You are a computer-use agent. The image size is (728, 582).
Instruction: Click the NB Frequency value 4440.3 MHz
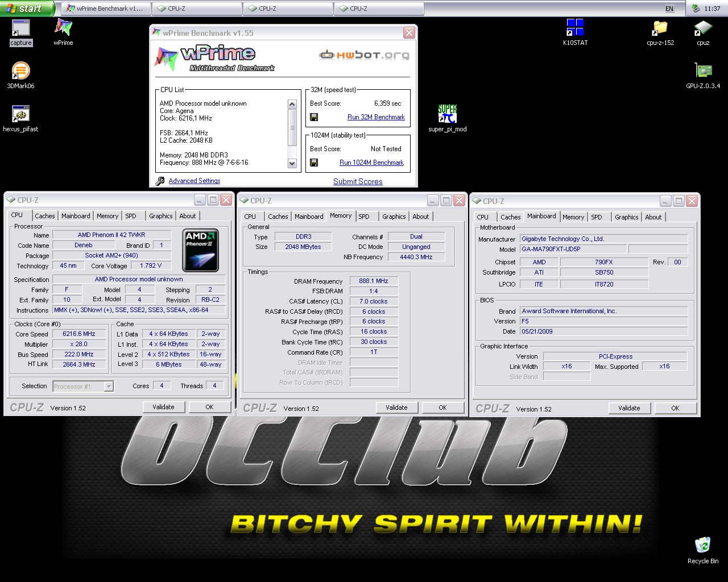point(416,257)
